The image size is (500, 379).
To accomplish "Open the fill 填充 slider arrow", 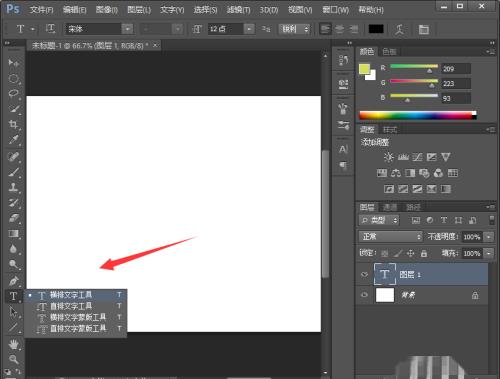I will coord(489,253).
